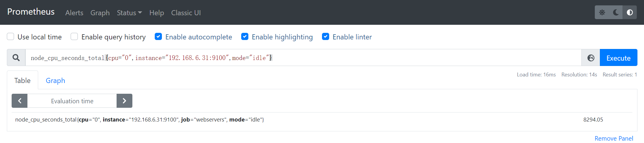Image resolution: width=644 pixels, height=143 pixels.
Task: Uncheck the Enable linter option
Action: (x=326, y=36)
